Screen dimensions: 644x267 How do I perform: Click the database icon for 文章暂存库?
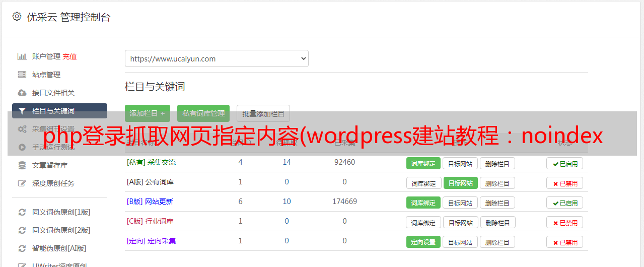22,165
